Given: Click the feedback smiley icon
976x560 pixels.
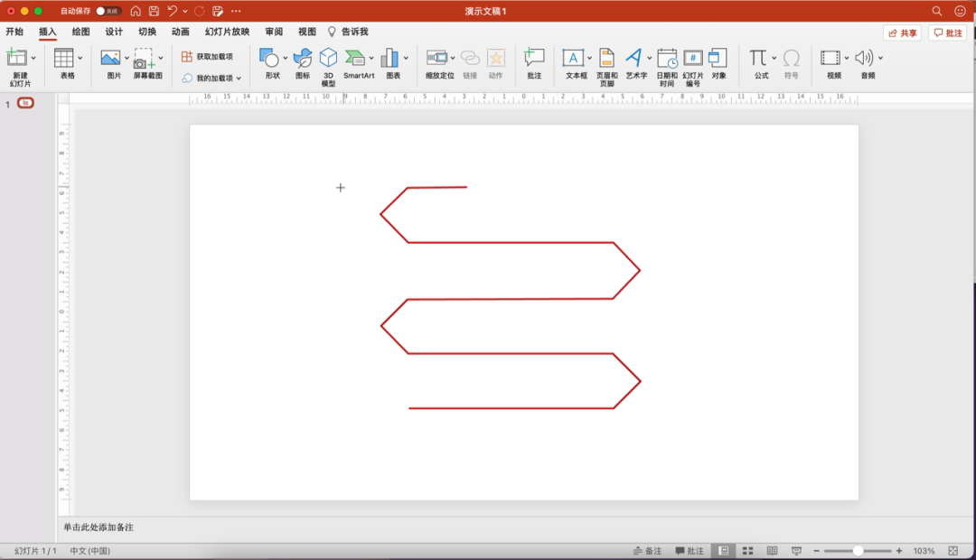Looking at the screenshot, I should (x=960, y=11).
